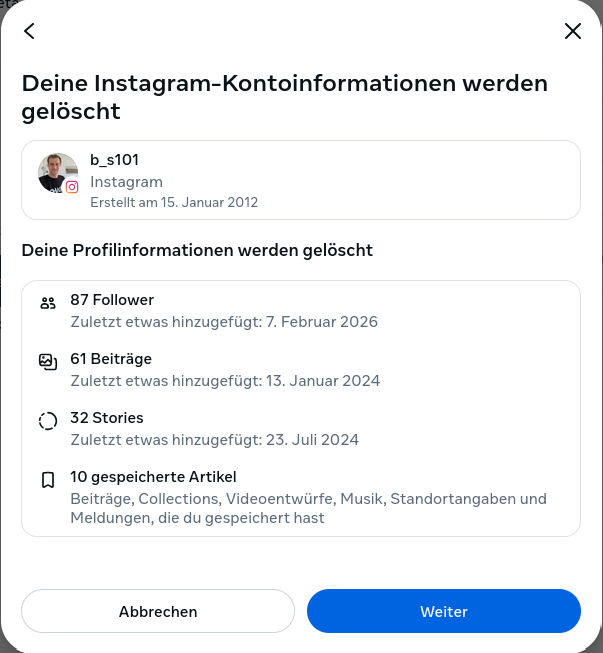
Task: Click the Instagram badge on the avatar
Action: pyautogui.click(x=72, y=187)
